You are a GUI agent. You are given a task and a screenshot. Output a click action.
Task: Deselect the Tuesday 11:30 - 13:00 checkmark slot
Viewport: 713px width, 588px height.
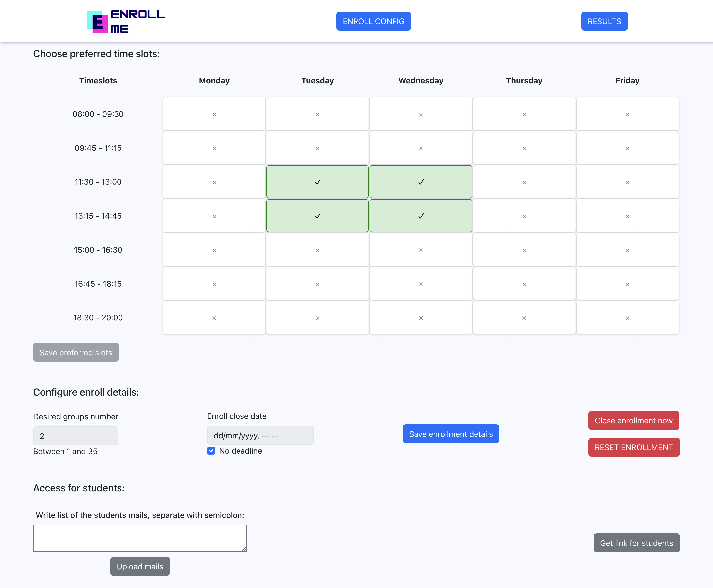[317, 182]
